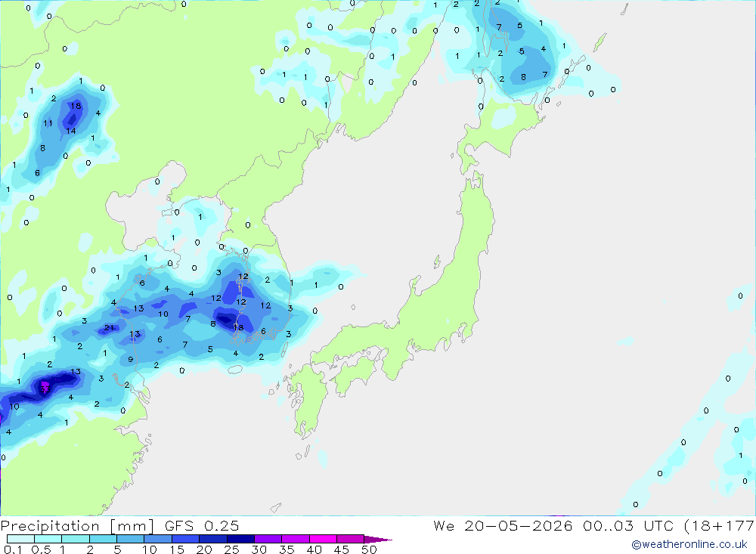Click the '9' precipitation value on map
756x554 pixels.
point(130,359)
